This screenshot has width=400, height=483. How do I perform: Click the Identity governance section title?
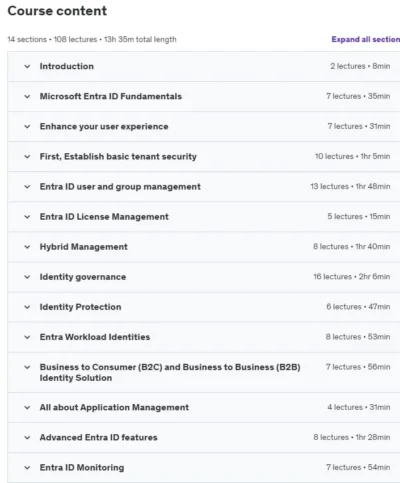point(83,277)
